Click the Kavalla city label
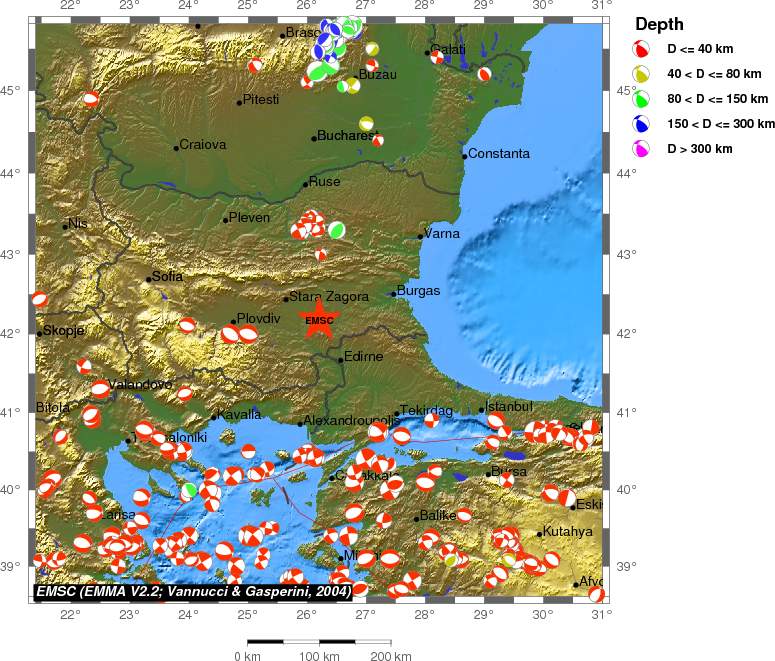Image resolution: width=775 pixels, height=661 pixels. (x=239, y=414)
